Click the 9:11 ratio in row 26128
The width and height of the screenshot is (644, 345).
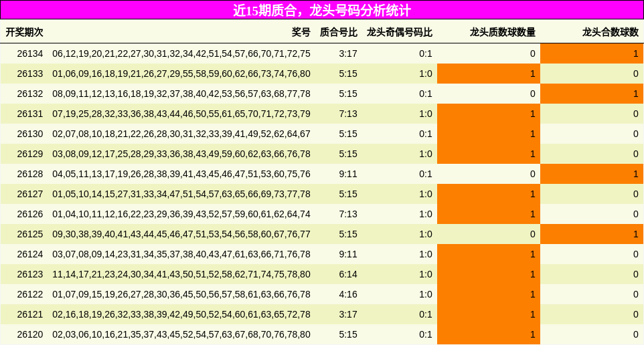(x=348, y=174)
